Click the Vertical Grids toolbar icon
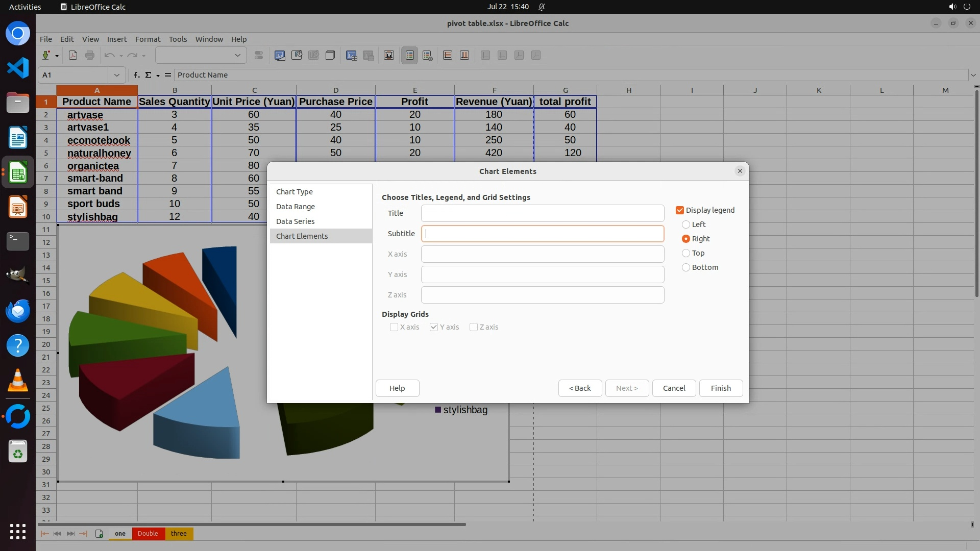The width and height of the screenshot is (980, 551). tap(464, 55)
